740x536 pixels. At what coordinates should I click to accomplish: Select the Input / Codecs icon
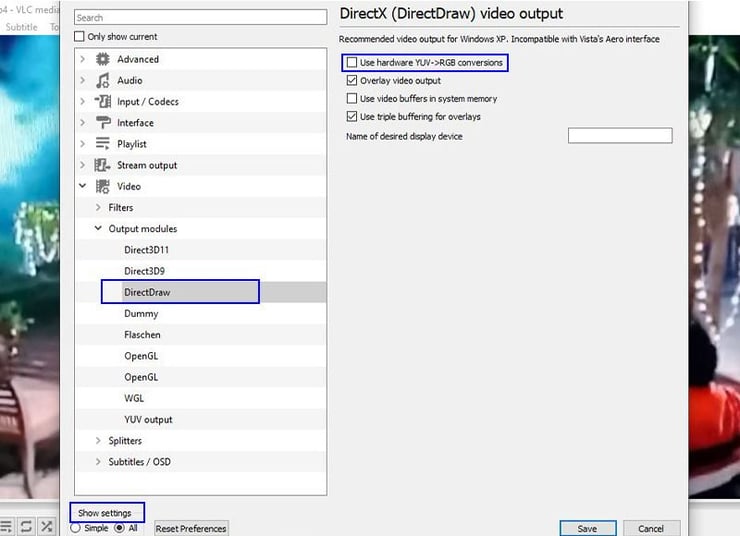coord(102,102)
